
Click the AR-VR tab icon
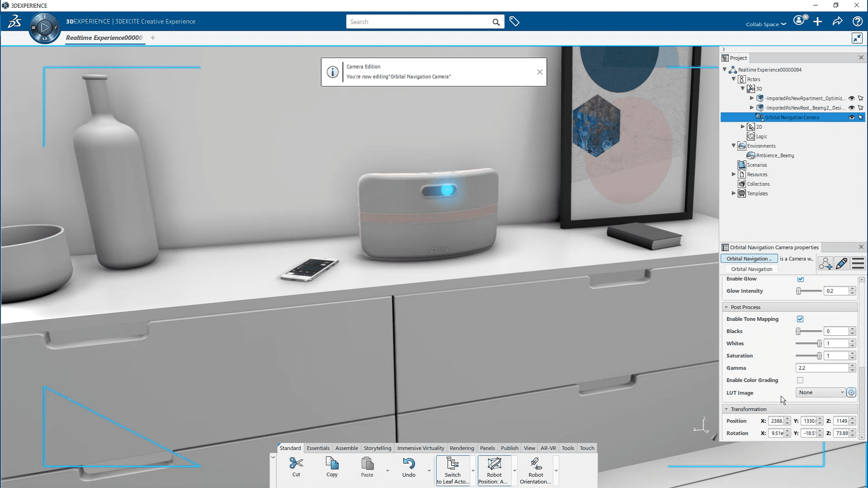click(x=548, y=447)
